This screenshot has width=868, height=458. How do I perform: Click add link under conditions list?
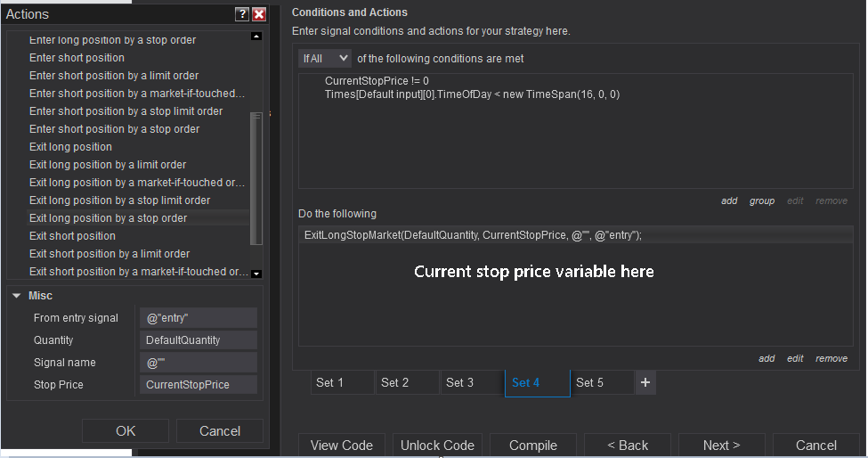pyautogui.click(x=729, y=201)
